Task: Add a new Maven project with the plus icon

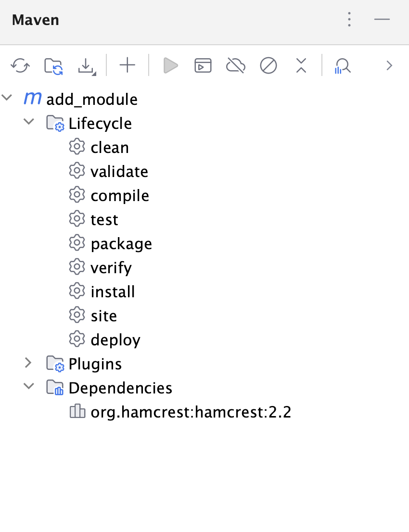Action: coord(127,66)
